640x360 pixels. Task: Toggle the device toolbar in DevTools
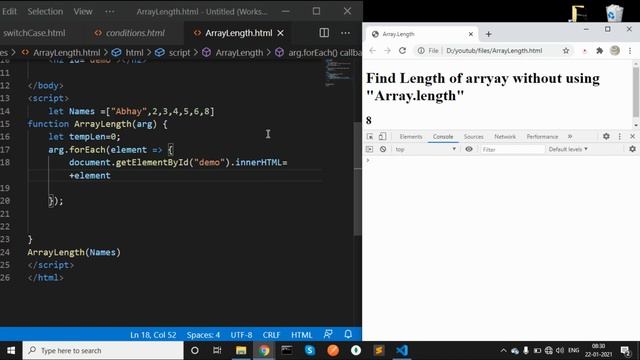[382, 136]
